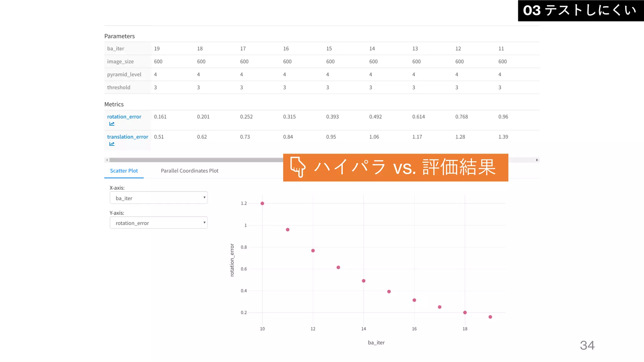This screenshot has width=644, height=362.
Task: Click the Parameters section heading
Action: pos(119,36)
